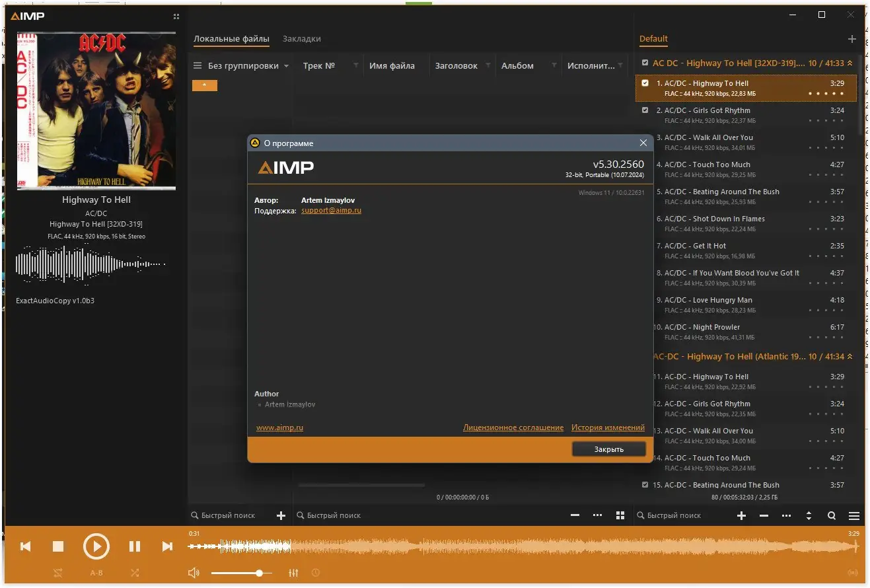Open playlist misc options three dots
870x588 pixels.
coord(787,515)
